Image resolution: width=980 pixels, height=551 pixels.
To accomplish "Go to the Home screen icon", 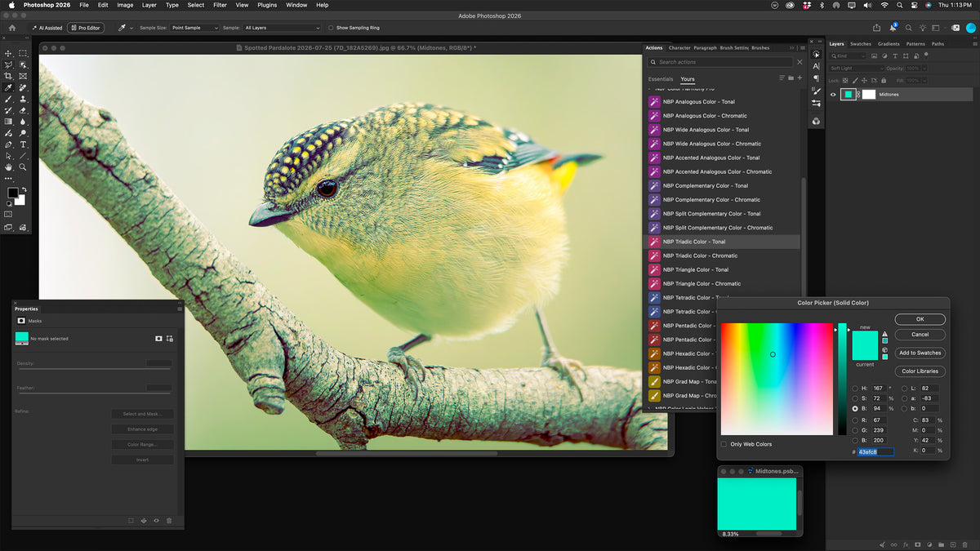I will (11, 28).
